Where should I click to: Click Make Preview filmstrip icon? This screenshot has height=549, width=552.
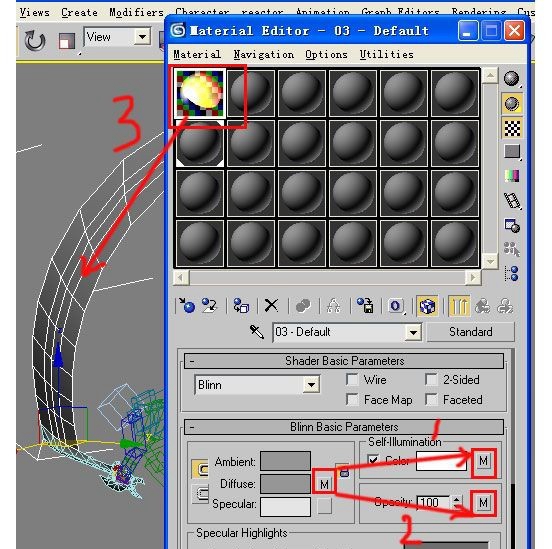tap(512, 201)
